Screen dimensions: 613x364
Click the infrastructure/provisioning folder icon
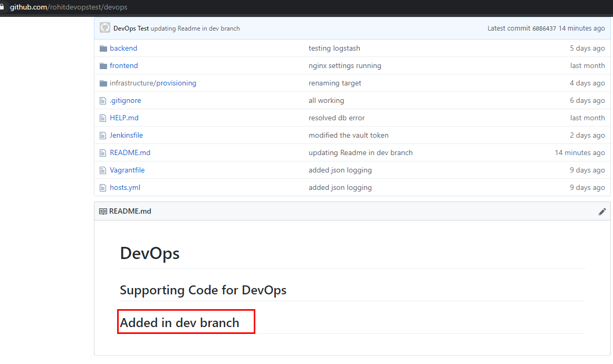coord(103,83)
